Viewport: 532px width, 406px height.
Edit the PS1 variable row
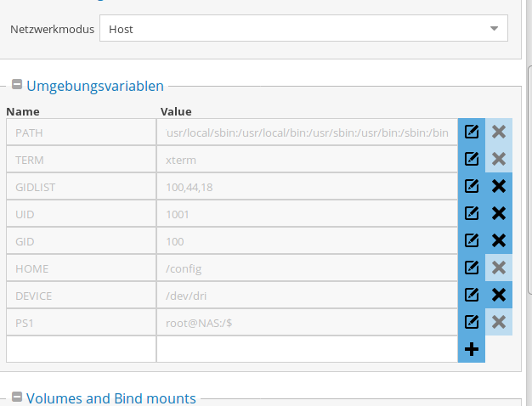pos(472,322)
